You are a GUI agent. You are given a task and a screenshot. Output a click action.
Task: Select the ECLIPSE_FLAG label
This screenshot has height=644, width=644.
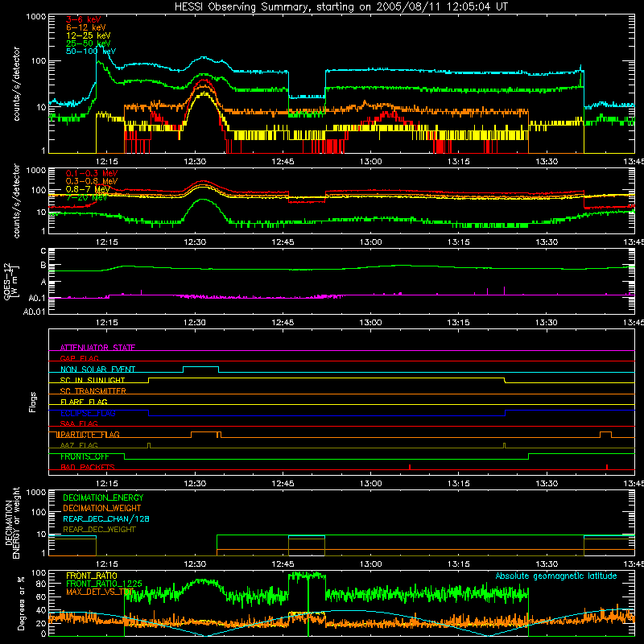click(88, 413)
